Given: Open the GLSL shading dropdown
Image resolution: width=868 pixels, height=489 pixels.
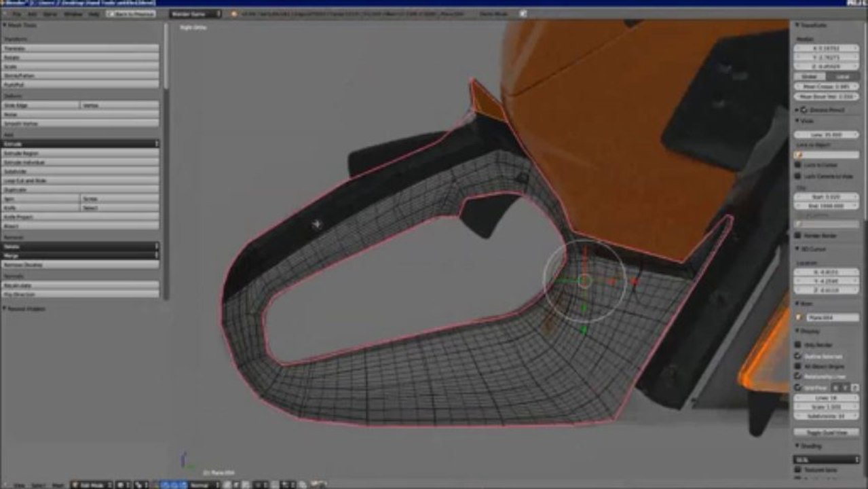Looking at the screenshot, I should (x=827, y=460).
